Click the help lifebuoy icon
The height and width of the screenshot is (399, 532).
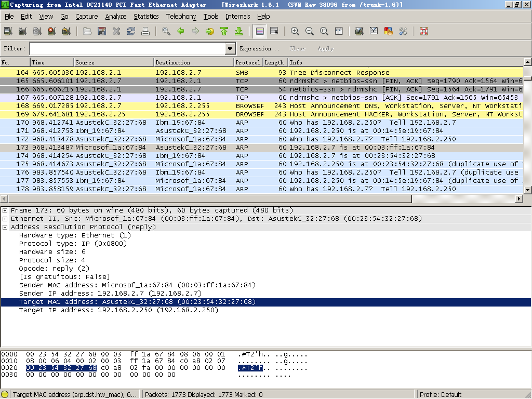[x=423, y=31]
